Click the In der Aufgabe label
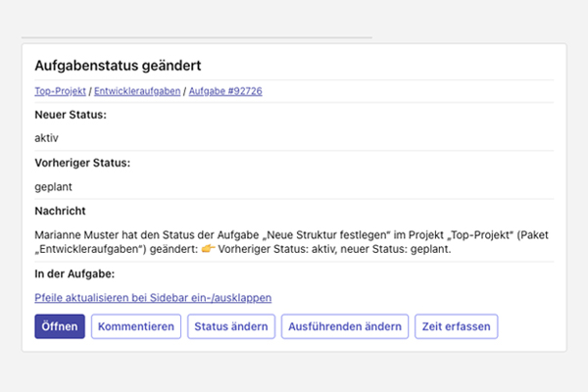 click(74, 273)
